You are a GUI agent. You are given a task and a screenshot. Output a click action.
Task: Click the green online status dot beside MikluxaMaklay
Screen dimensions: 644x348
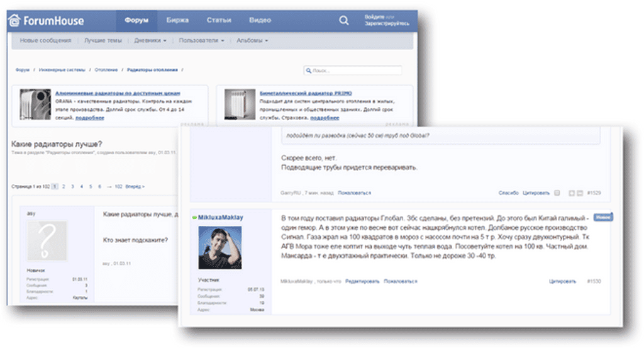194,218
